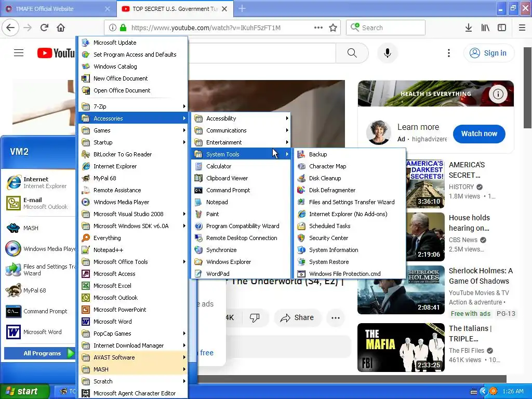Open Disk Defragmenter
The image size is (532, 399).
(x=350, y=190)
